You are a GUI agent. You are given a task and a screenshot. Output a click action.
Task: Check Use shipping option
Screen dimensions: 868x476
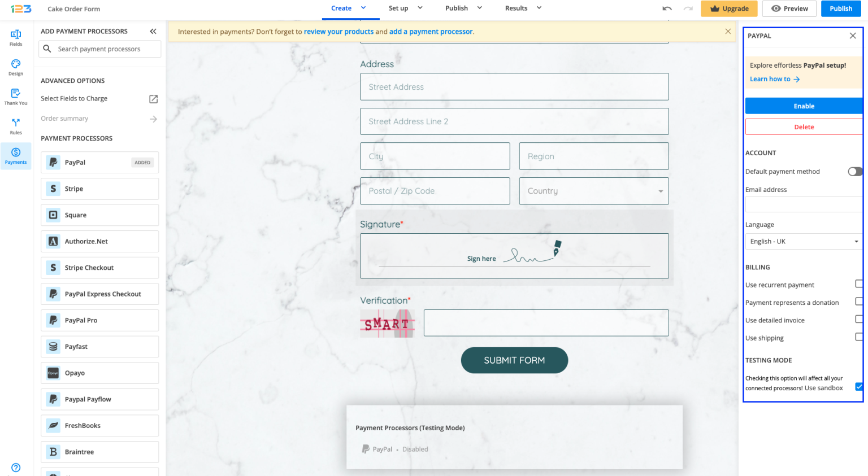click(x=859, y=337)
